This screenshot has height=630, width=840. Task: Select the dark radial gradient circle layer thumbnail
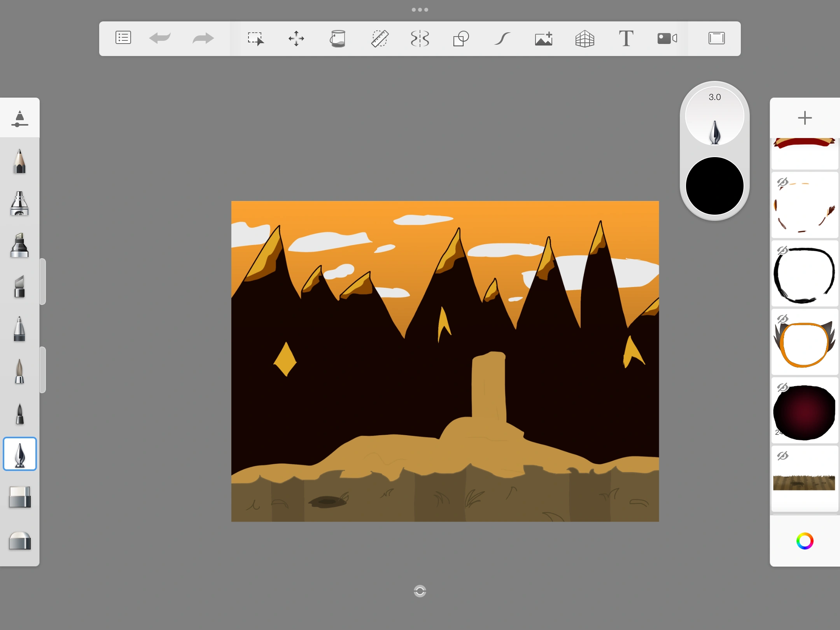(x=805, y=412)
